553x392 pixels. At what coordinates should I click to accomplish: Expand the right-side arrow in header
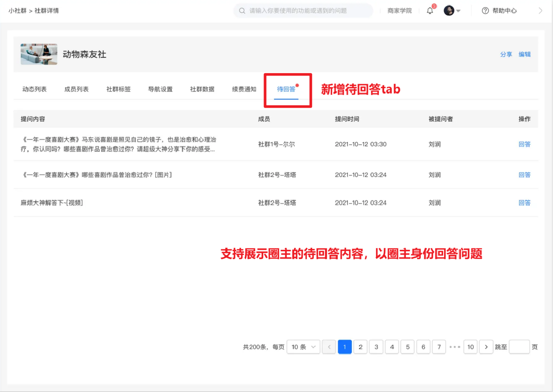point(540,11)
